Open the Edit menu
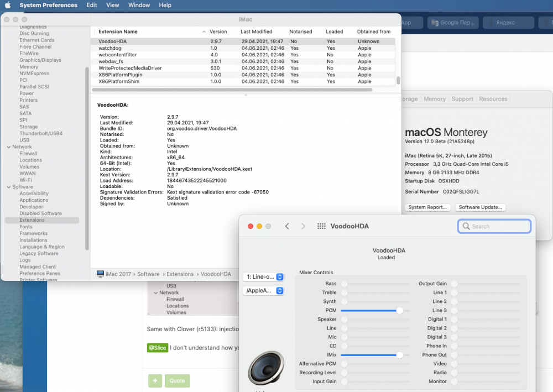This screenshot has width=553, height=392. coord(92,5)
